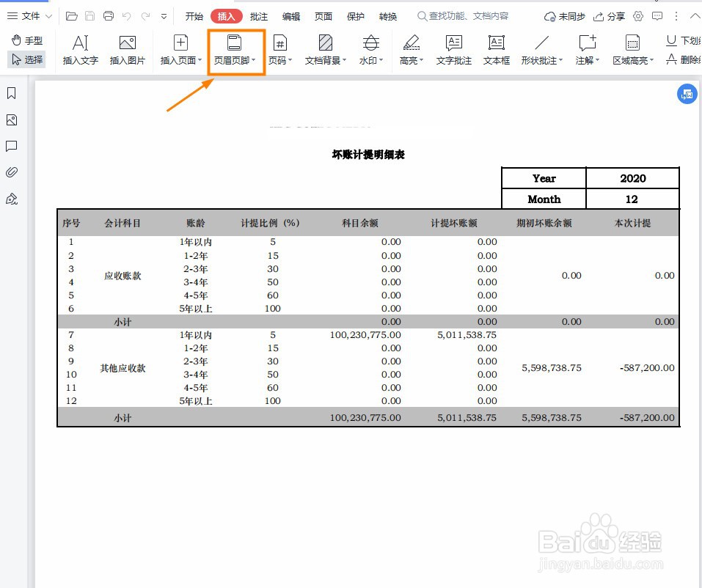Click the blue floating convert button

click(x=687, y=94)
